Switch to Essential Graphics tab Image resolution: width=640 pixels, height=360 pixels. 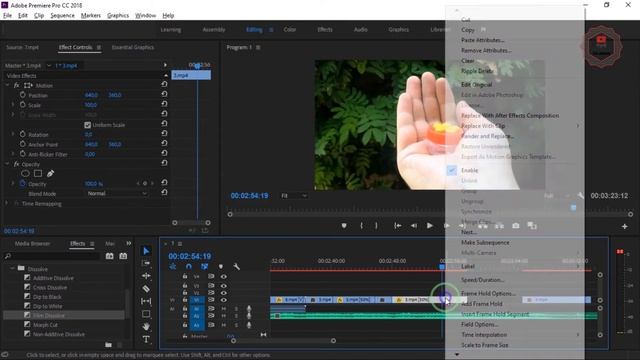(133, 47)
